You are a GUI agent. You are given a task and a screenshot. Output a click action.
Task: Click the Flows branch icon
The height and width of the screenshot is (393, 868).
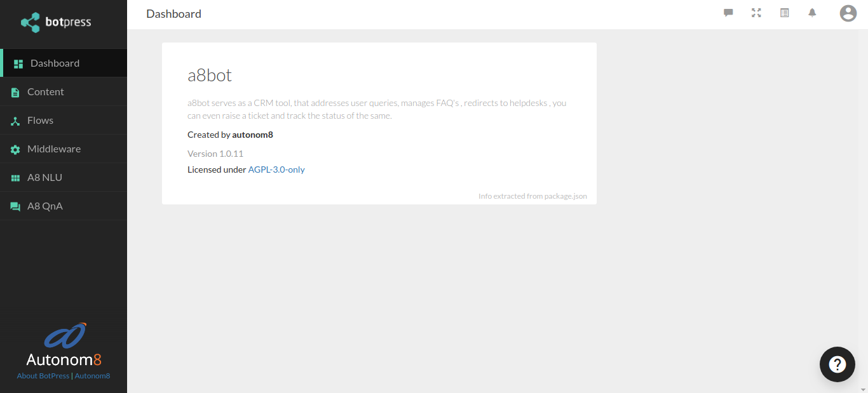15,121
